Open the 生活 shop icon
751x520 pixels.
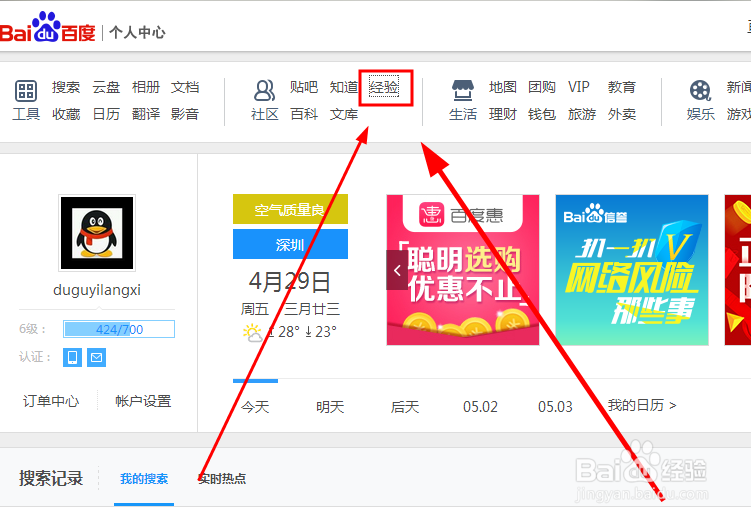463,90
